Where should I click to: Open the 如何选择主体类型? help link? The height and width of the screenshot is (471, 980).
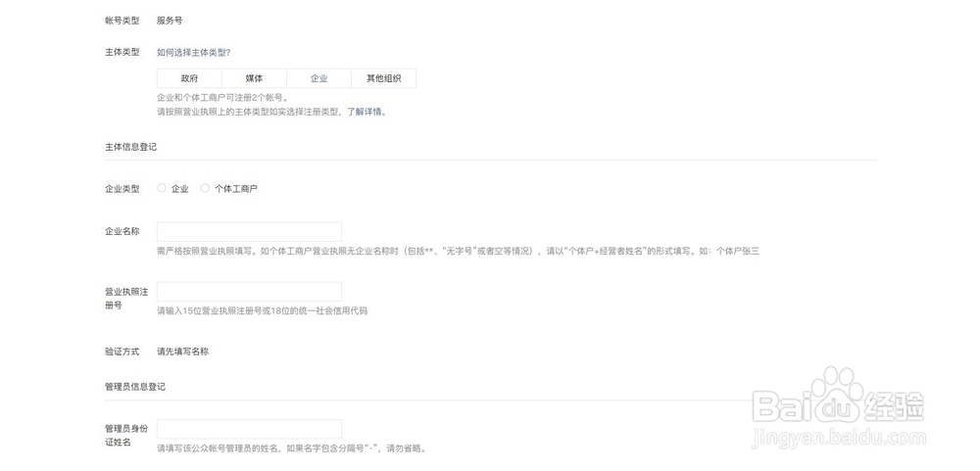(194, 53)
